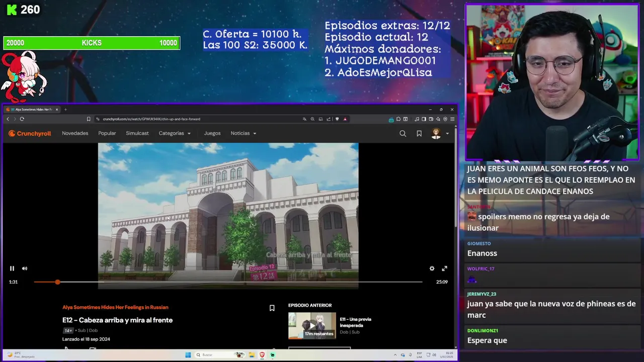Open the video player settings gear
This screenshot has height=362, width=644.
pos(432,268)
